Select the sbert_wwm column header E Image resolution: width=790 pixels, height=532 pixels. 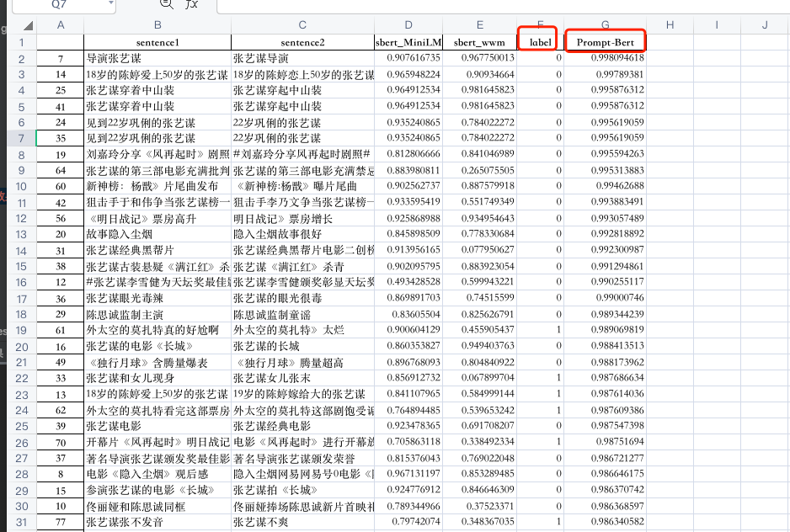[479, 25]
